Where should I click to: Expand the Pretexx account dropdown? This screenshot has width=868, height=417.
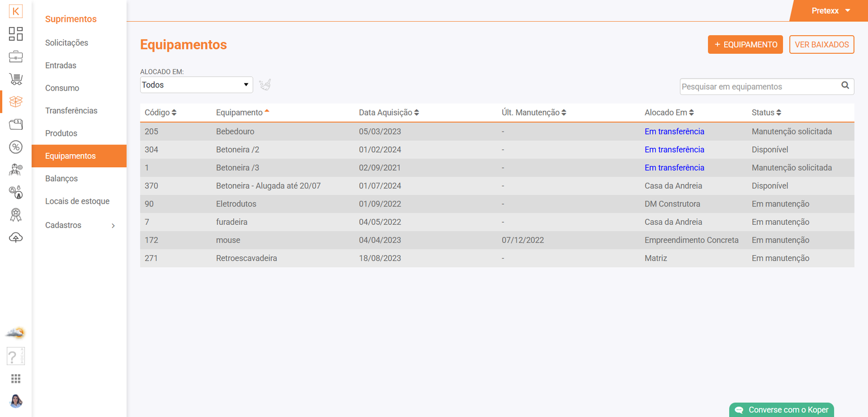click(830, 11)
